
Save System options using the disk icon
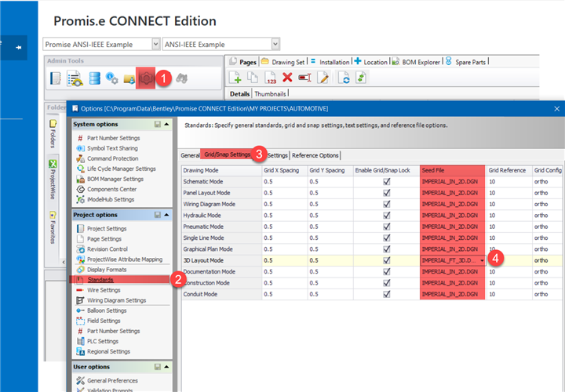tap(158, 124)
